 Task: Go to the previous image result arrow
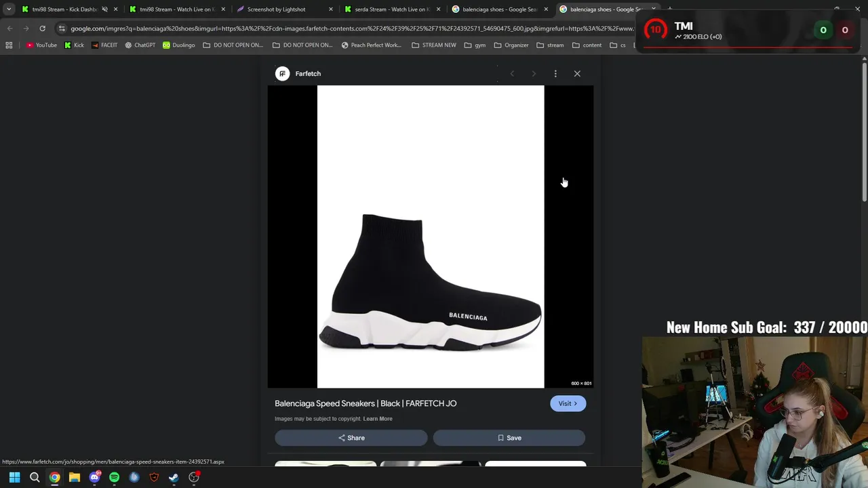click(512, 73)
